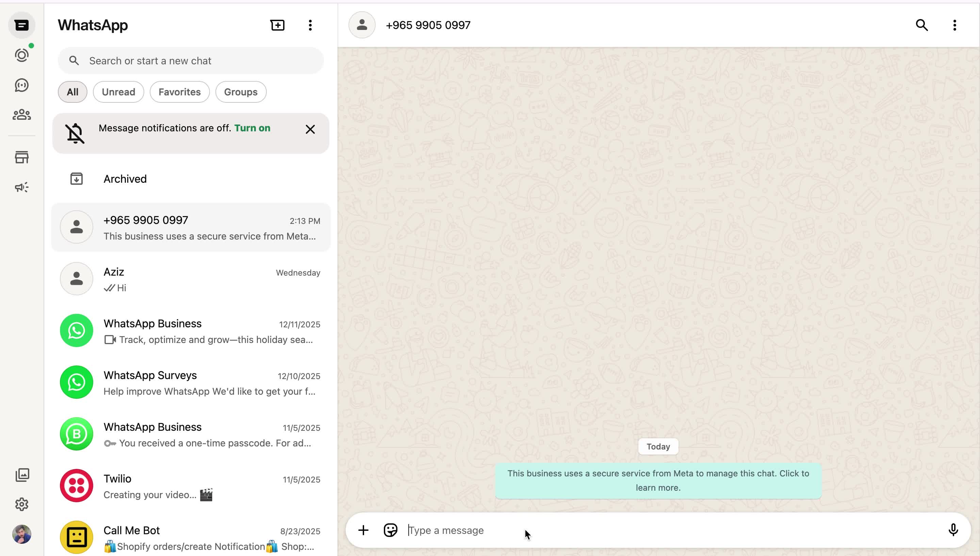Open the attach plus menu

363,530
